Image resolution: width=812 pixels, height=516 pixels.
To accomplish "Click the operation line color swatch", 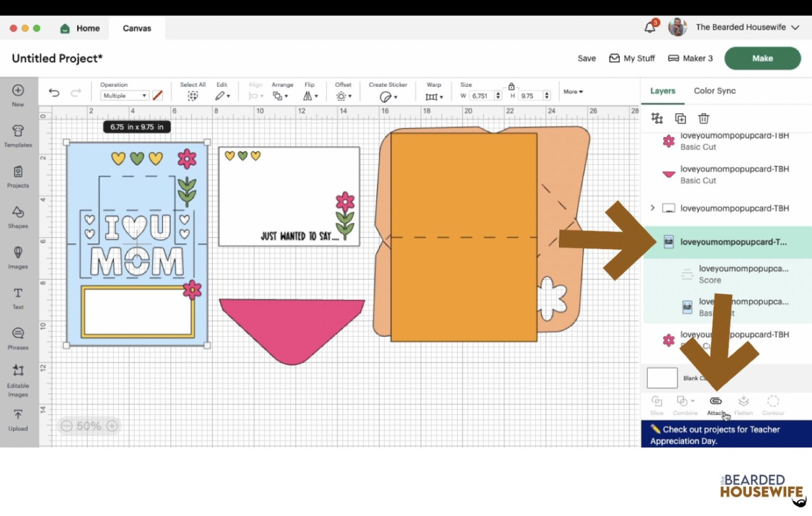I will pyautogui.click(x=158, y=96).
